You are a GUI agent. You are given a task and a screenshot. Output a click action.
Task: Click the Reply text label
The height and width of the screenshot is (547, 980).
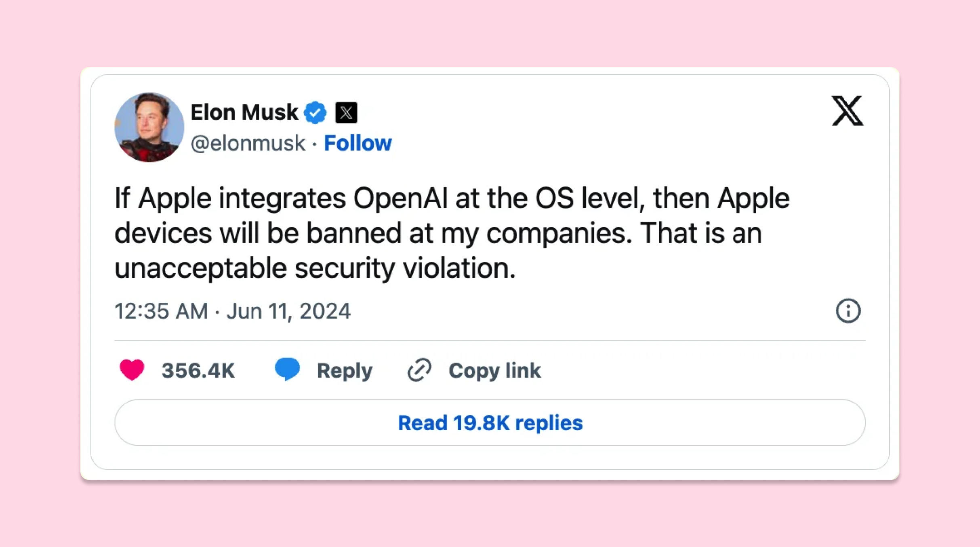pyautogui.click(x=345, y=370)
